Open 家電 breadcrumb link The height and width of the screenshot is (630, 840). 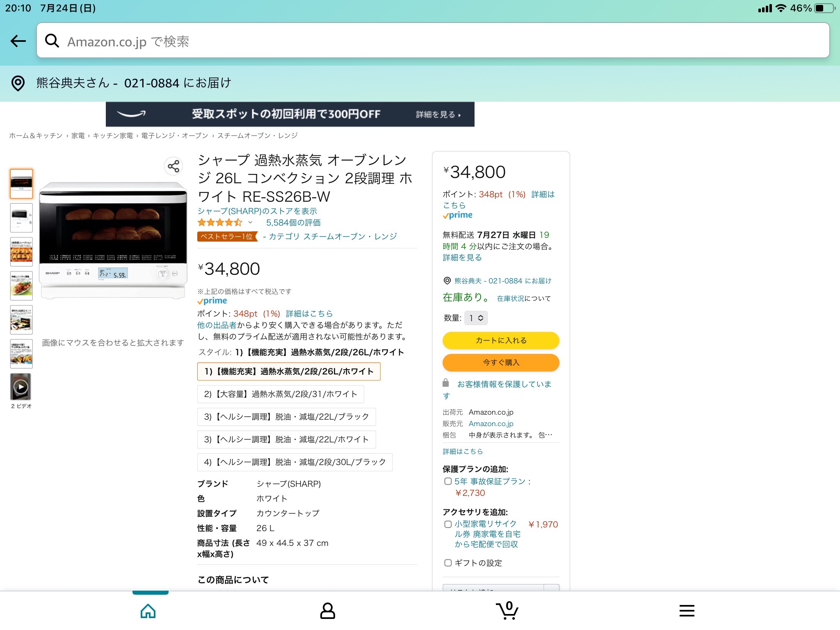coord(78,136)
